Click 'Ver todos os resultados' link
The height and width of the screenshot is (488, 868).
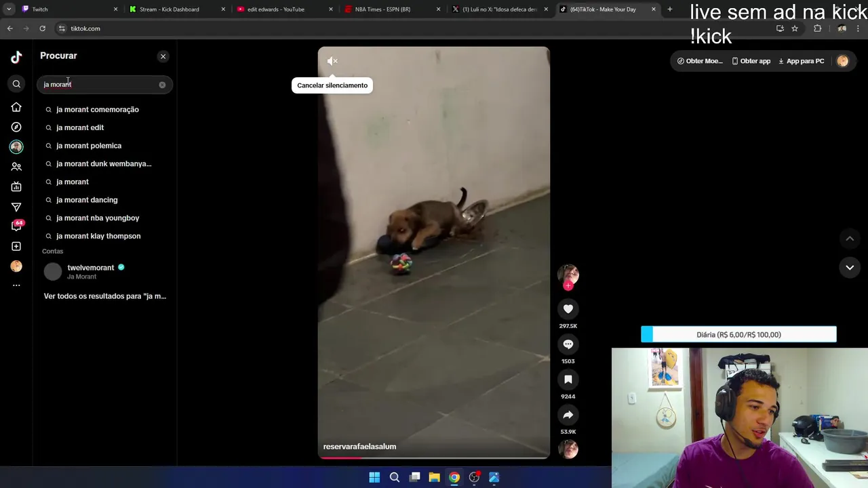tap(105, 296)
